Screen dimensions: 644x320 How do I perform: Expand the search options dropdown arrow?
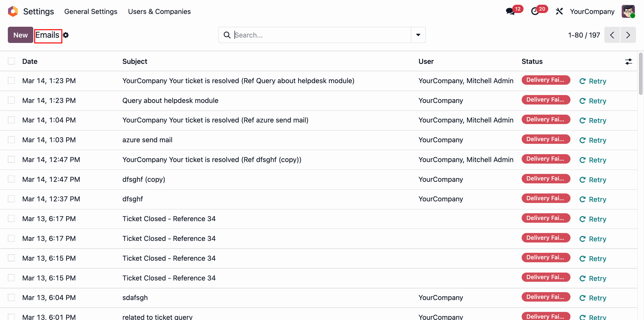[418, 35]
